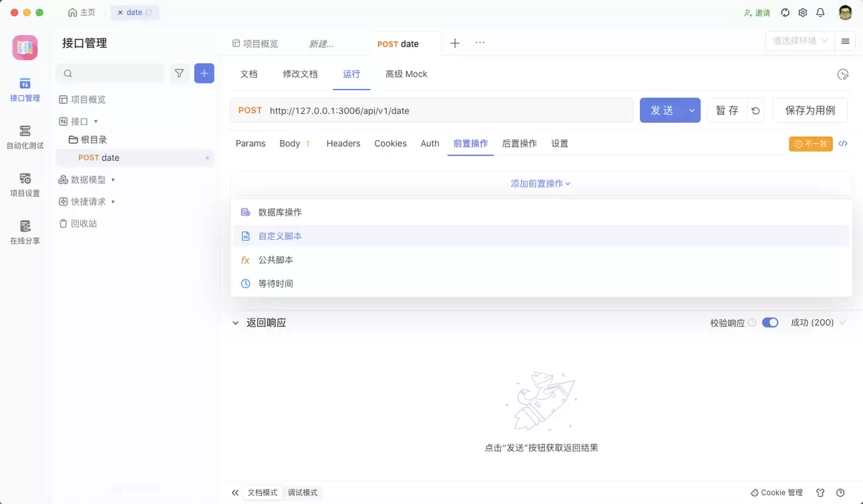Click 邀请 invite button
Viewport: 863px width, 504px height.
757,13
